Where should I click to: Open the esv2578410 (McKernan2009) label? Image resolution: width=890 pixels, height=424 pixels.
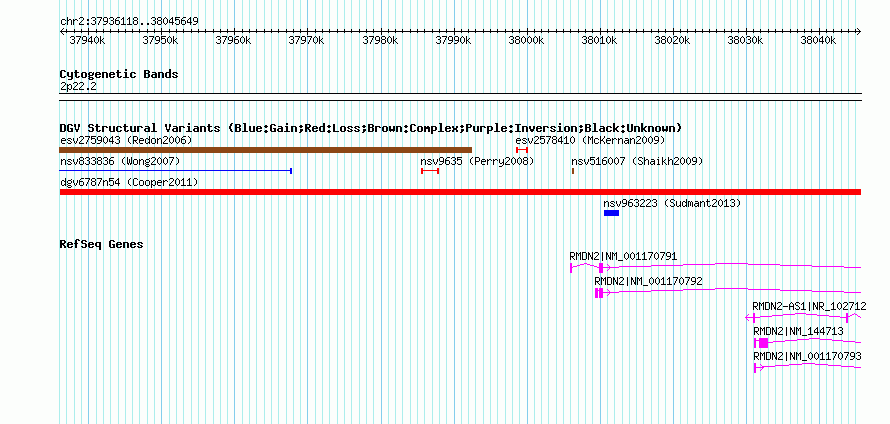pos(590,140)
